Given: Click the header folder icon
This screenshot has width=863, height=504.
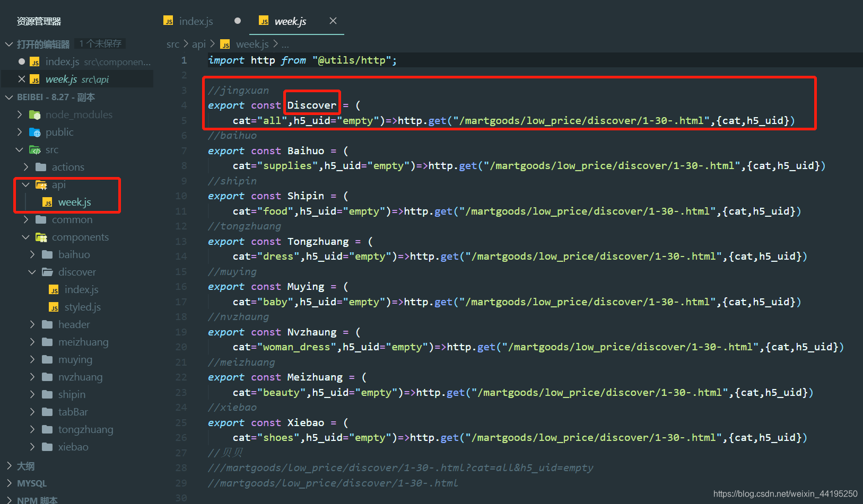Looking at the screenshot, I should coord(47,324).
